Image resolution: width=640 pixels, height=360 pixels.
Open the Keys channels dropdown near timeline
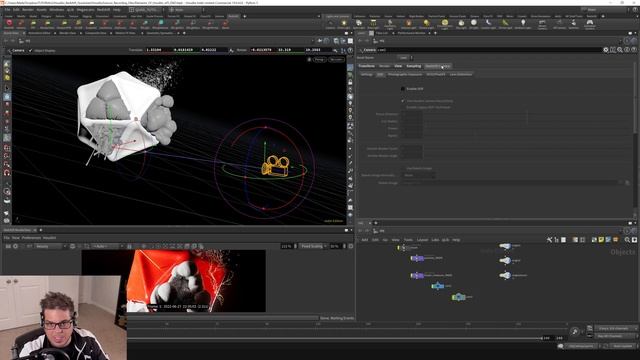click(x=616, y=328)
